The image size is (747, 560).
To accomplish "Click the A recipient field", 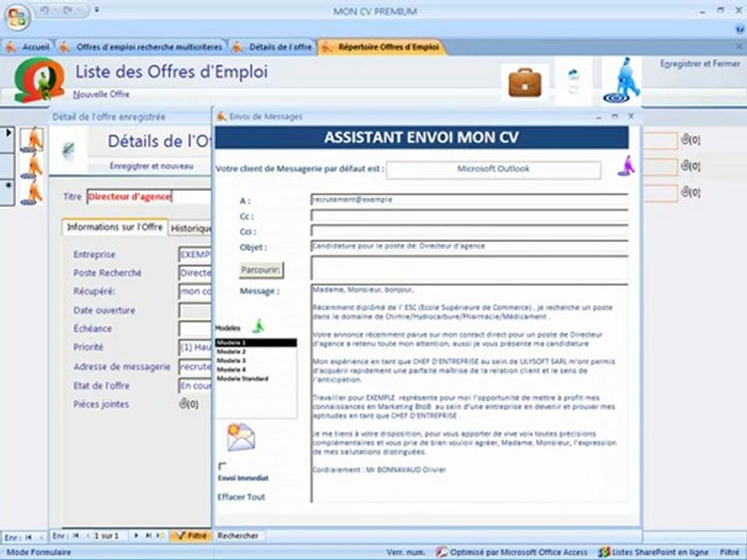I will [x=469, y=200].
